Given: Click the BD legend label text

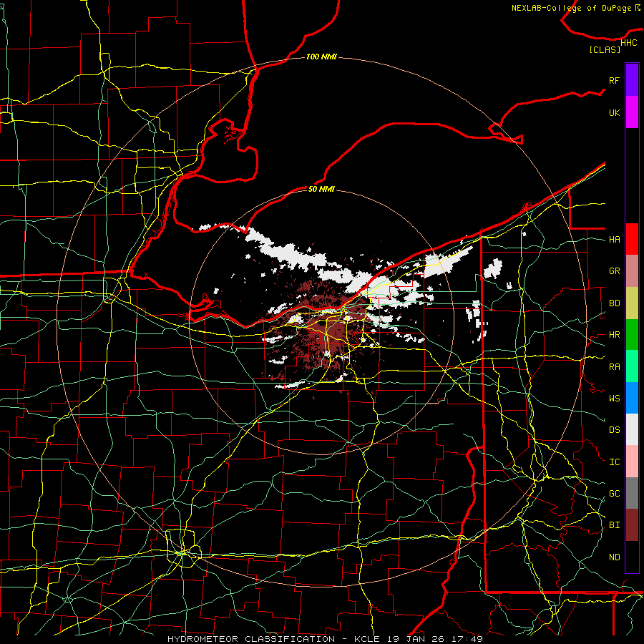Looking at the screenshot, I should pos(614,303).
